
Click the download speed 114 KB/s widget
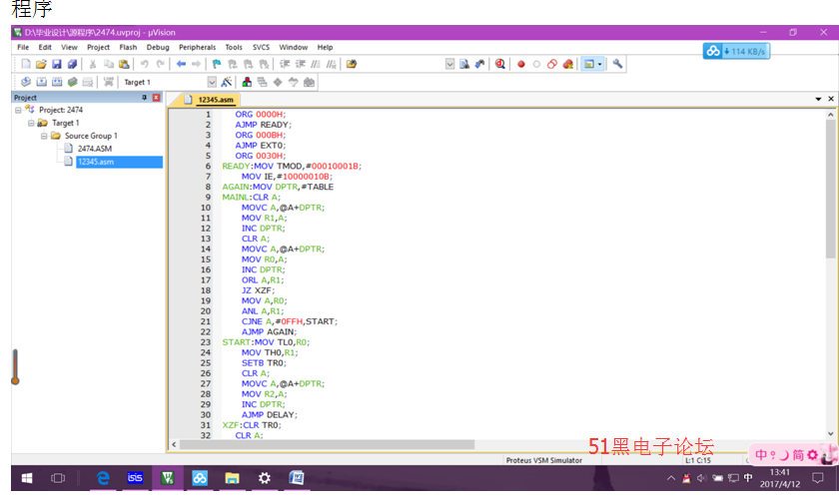point(736,51)
